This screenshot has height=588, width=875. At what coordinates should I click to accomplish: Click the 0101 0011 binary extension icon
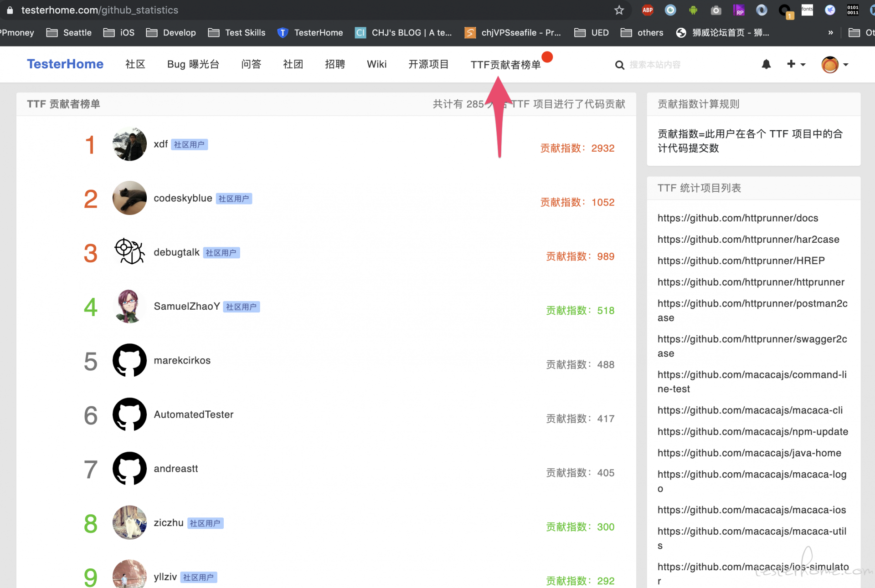(853, 10)
